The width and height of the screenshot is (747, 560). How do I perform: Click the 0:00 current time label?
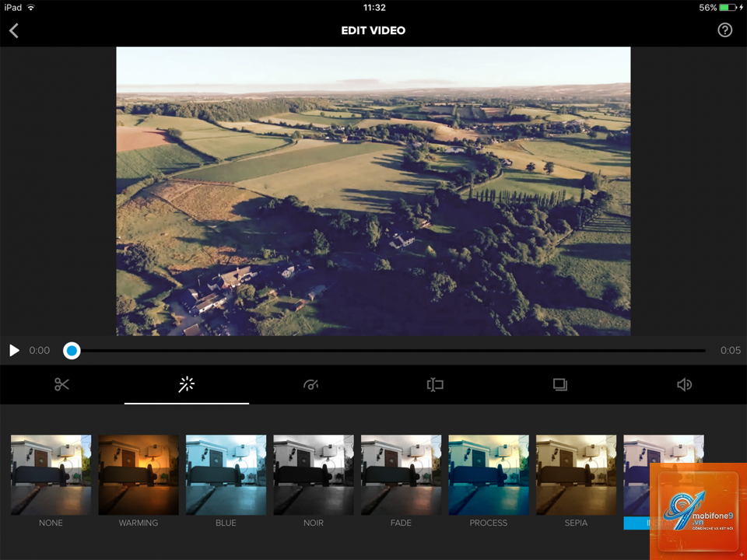[x=40, y=351]
